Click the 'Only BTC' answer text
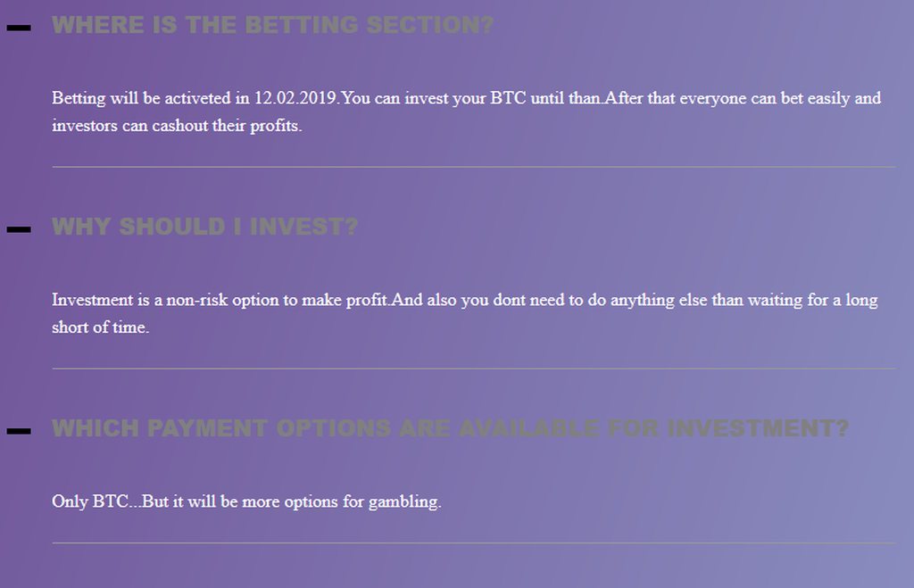This screenshot has height=588, width=914. tap(246, 501)
